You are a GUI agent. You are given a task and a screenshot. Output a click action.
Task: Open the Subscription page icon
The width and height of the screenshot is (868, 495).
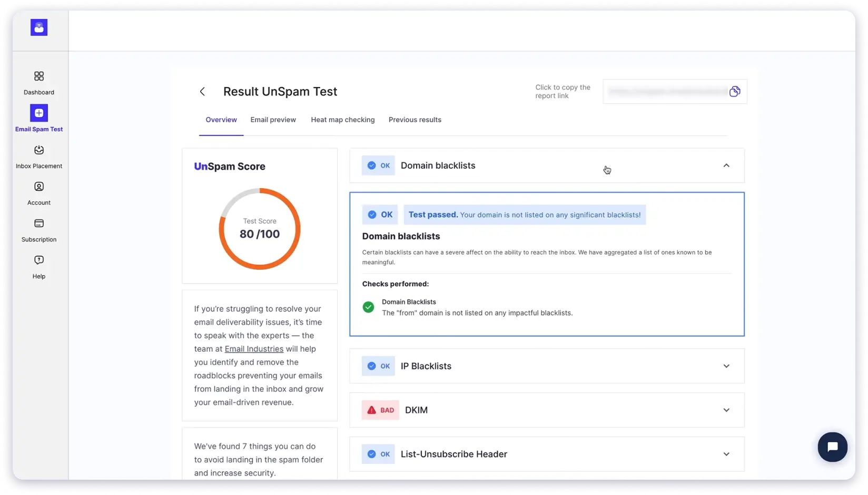[39, 224]
